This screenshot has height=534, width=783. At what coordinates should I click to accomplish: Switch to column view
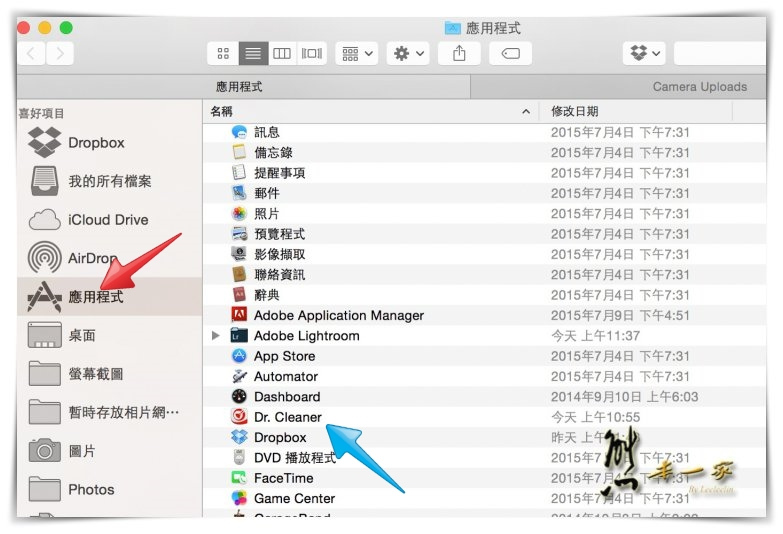point(282,53)
